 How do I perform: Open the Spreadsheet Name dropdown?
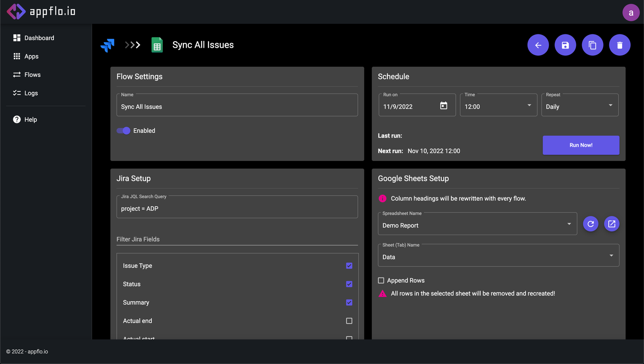477,224
